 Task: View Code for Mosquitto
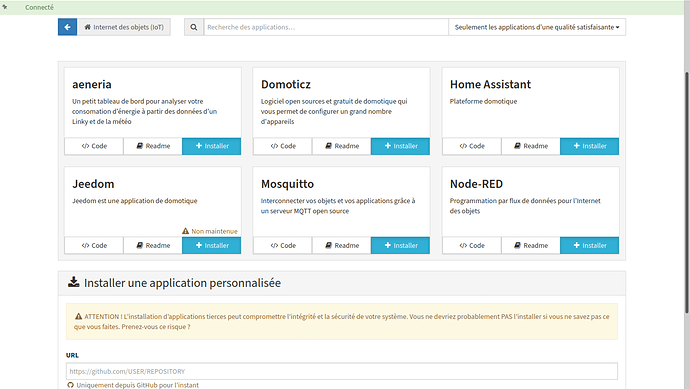pos(283,246)
